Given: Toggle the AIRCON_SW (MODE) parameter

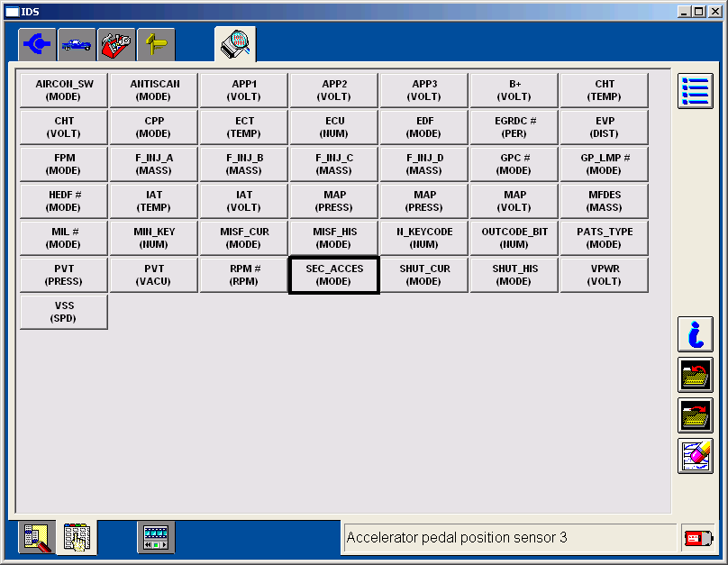Looking at the screenshot, I should pos(64,90).
